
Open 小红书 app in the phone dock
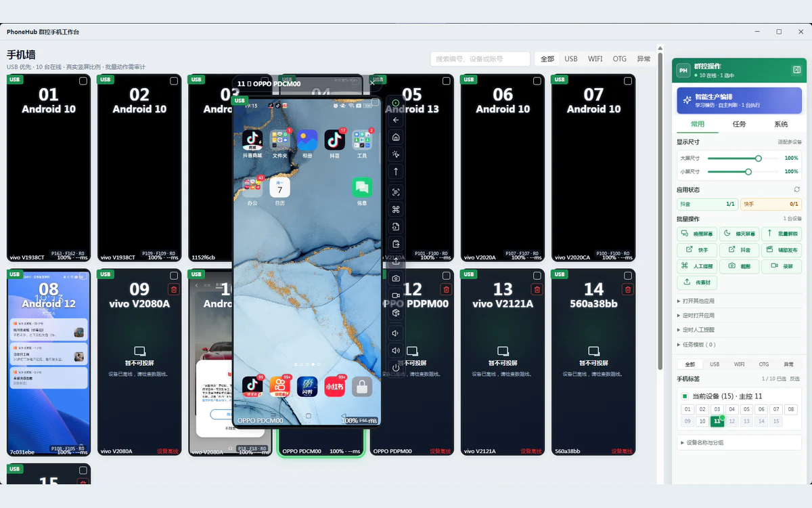coord(334,387)
